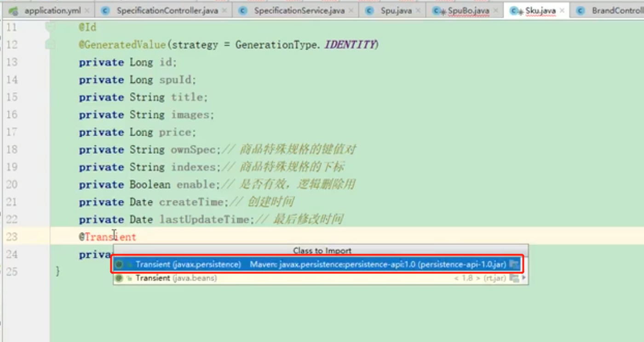Select the Sku.java tab
644x342 pixels.
(540, 11)
